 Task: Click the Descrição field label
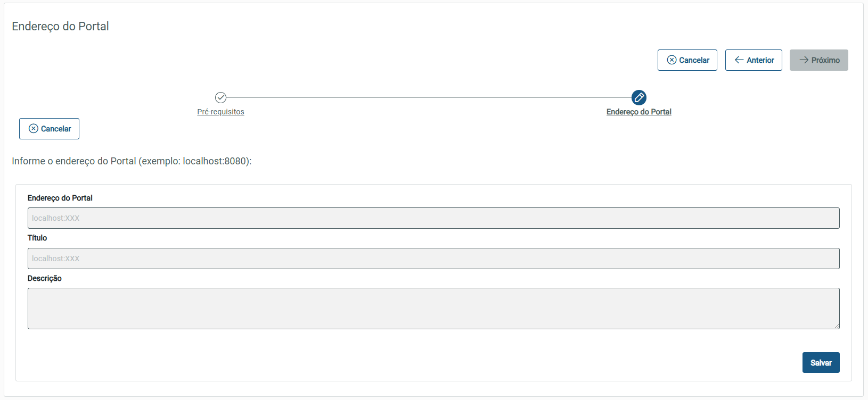(x=45, y=278)
